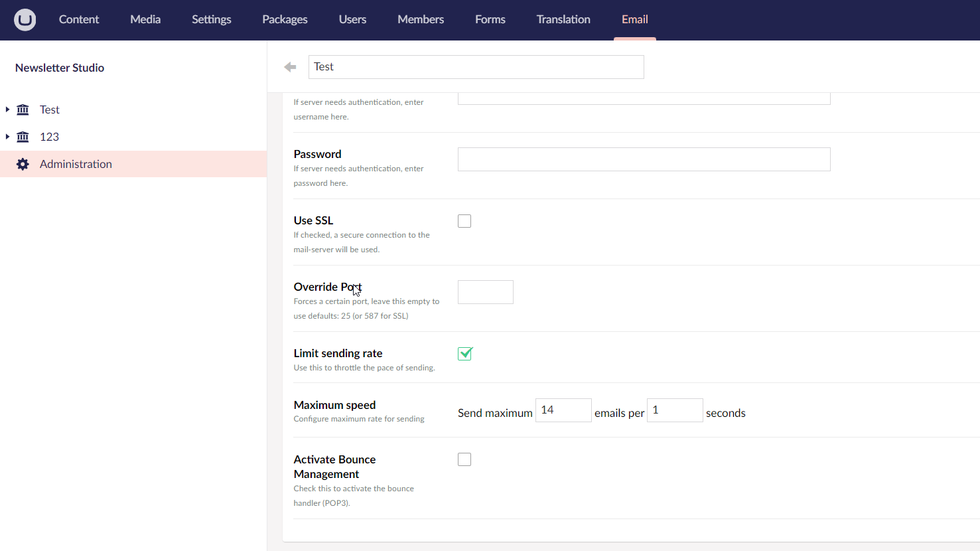
Task: Open the Translation section
Action: [563, 19]
